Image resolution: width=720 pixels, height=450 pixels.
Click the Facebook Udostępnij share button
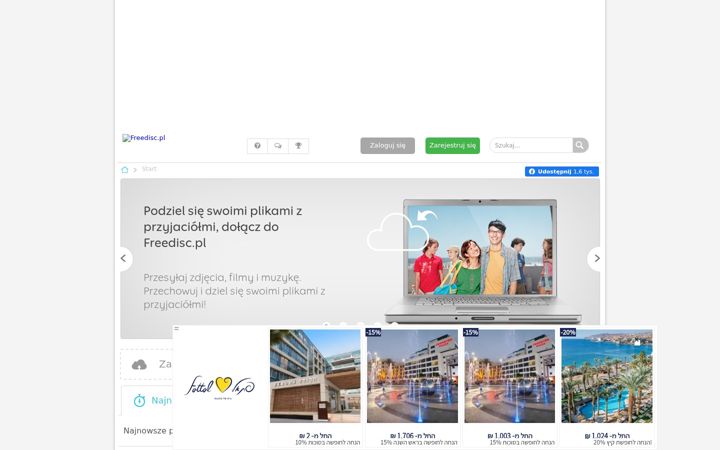coord(562,171)
